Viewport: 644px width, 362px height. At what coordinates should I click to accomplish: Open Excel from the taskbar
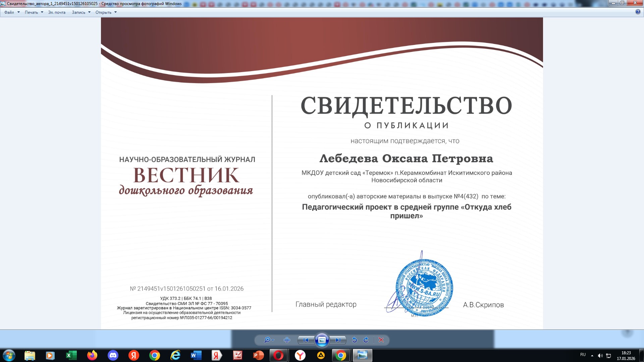[x=71, y=355]
